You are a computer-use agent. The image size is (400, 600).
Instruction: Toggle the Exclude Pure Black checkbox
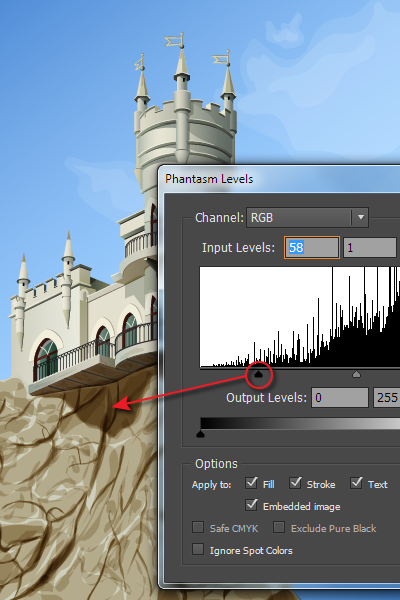point(279,528)
